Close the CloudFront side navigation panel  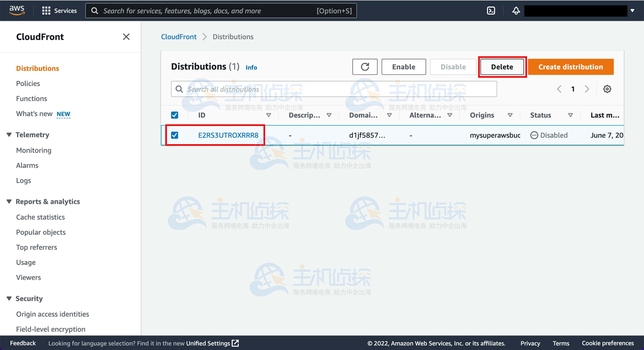click(126, 37)
